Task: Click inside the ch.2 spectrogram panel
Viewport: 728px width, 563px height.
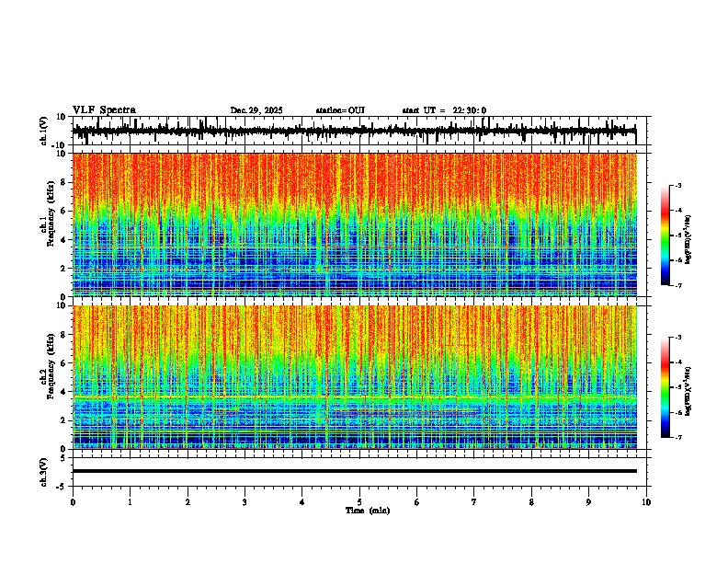Action: 355,377
